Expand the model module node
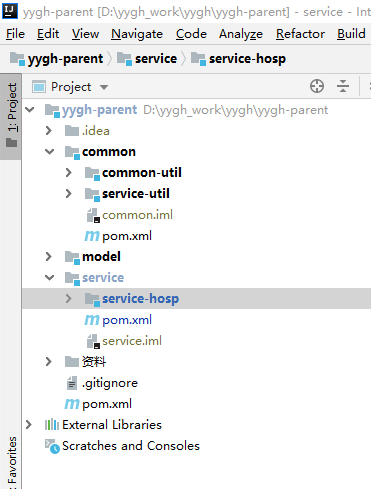This screenshot has width=371, height=489. (x=49, y=256)
